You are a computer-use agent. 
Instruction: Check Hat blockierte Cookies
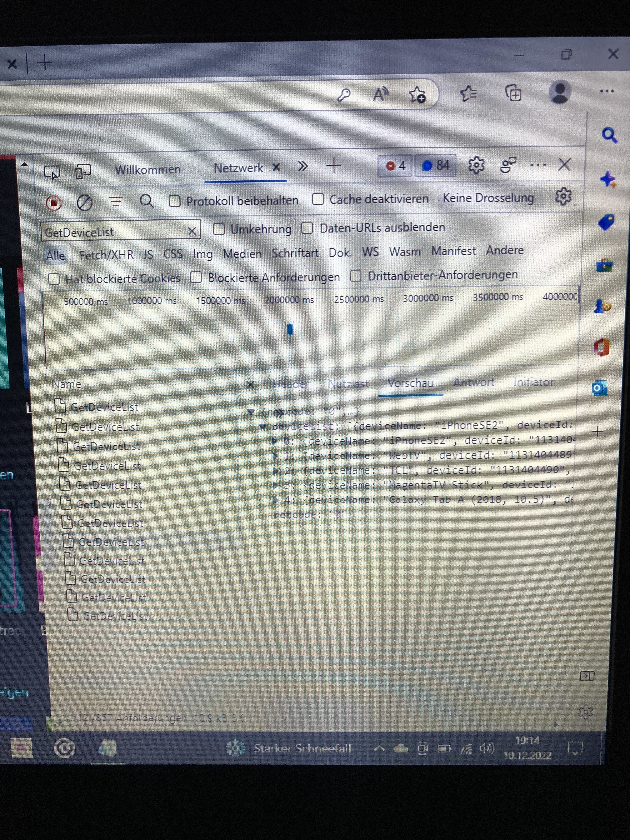pos(54,279)
